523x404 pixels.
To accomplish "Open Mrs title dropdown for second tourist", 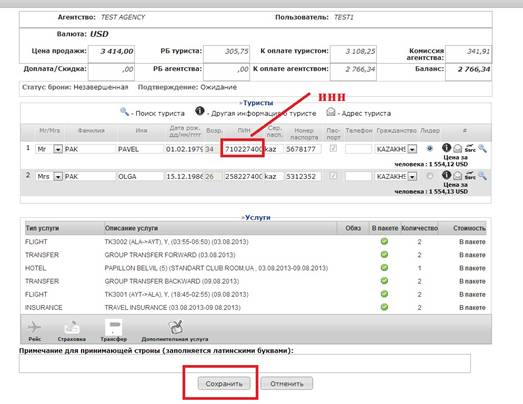I will pos(58,176).
